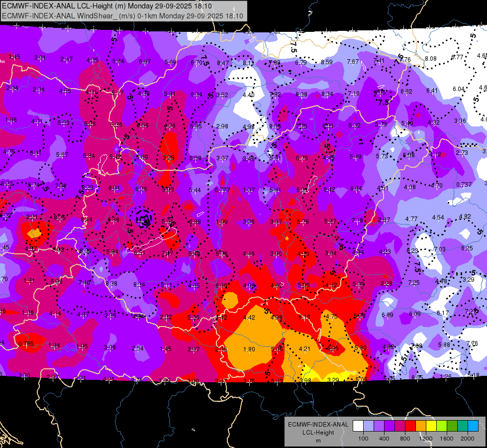The width and height of the screenshot is (487, 448).
Task: Click the value '1.80' in the orange area
Action: coord(249,349)
